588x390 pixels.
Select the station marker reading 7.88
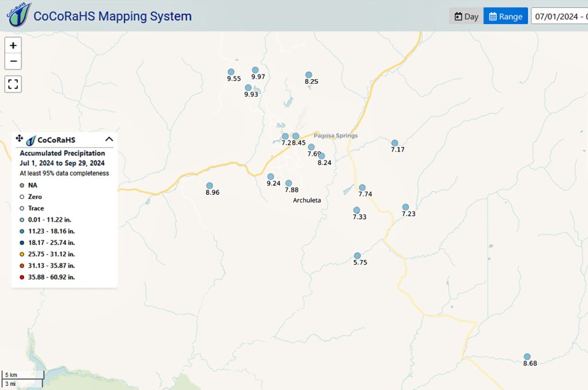click(x=288, y=183)
